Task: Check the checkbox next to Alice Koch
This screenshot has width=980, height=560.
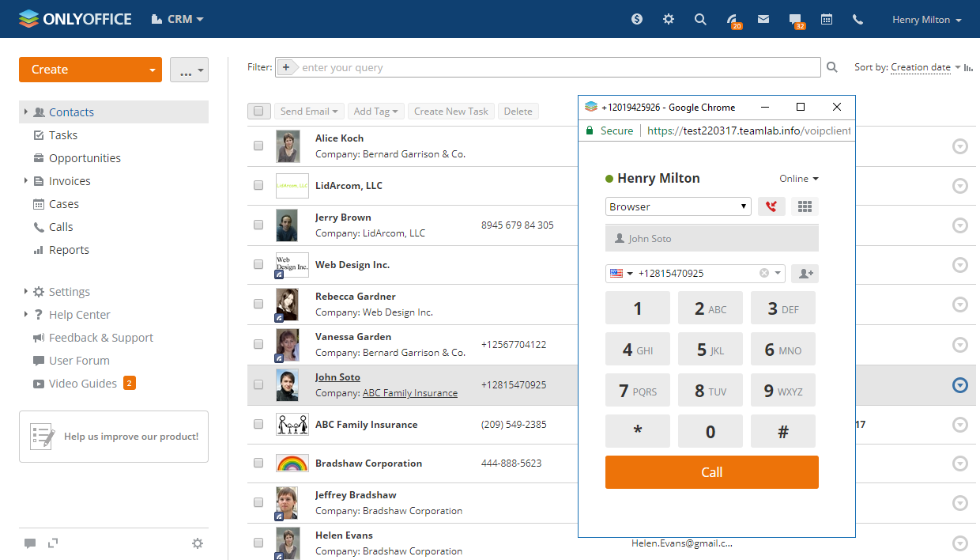Action: click(x=258, y=146)
